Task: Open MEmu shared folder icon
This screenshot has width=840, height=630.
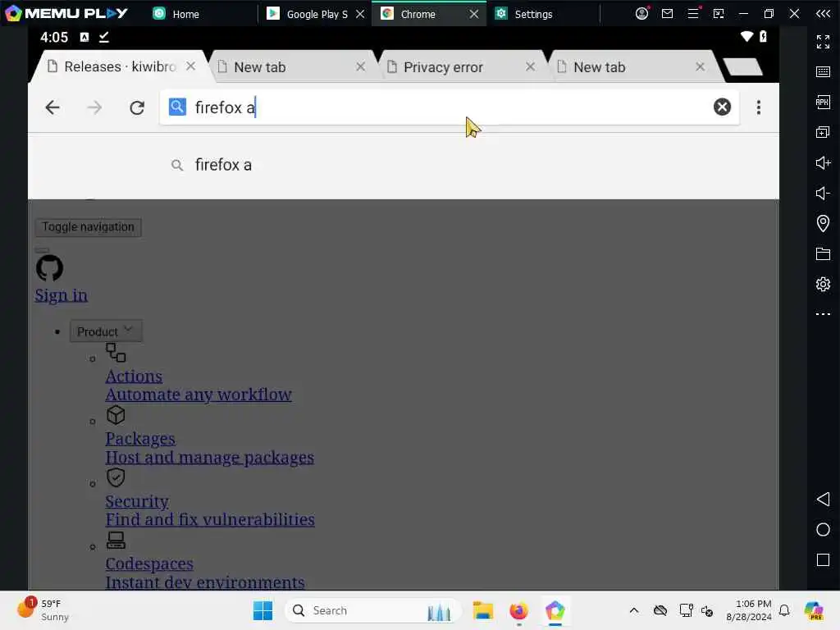Action: [x=823, y=253]
